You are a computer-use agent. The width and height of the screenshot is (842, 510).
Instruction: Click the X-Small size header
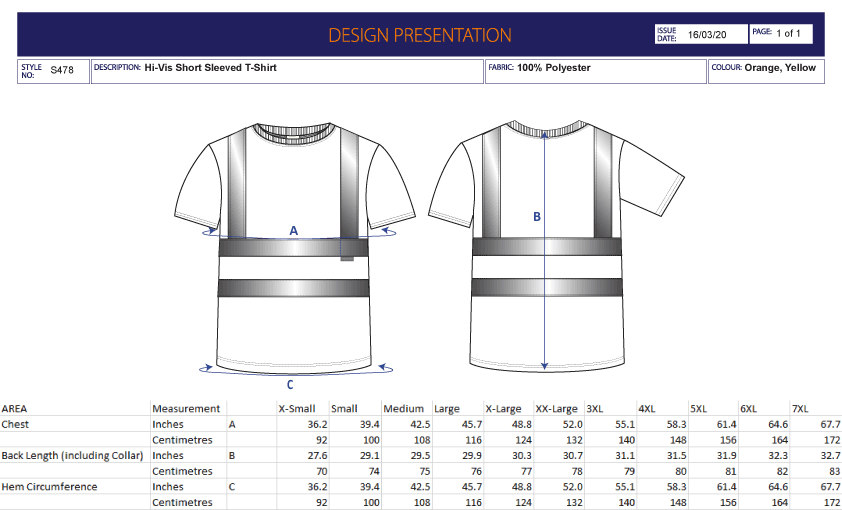(x=296, y=409)
